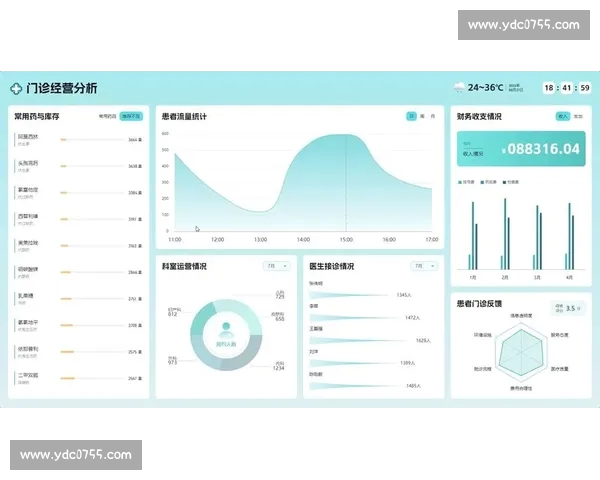600x480 pixels.
Task: Click the doctor bar with 1345人
Action: coord(348,295)
